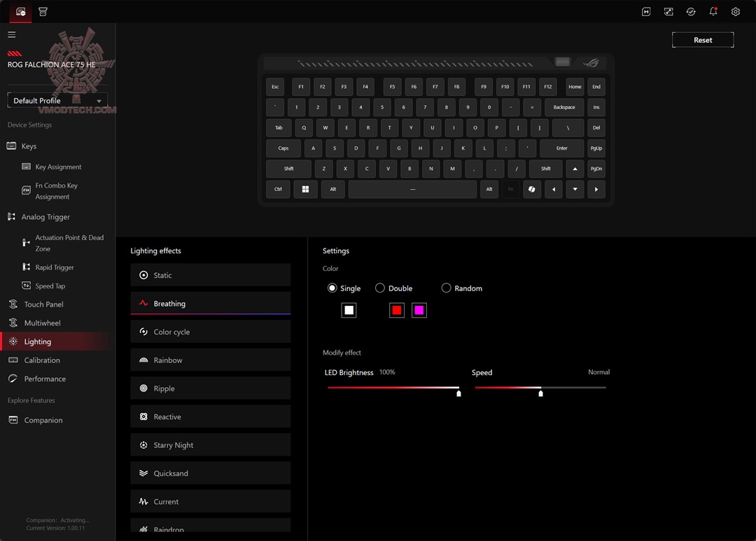Click the sync/update check icon
This screenshot has height=541, width=756.
coord(691,12)
